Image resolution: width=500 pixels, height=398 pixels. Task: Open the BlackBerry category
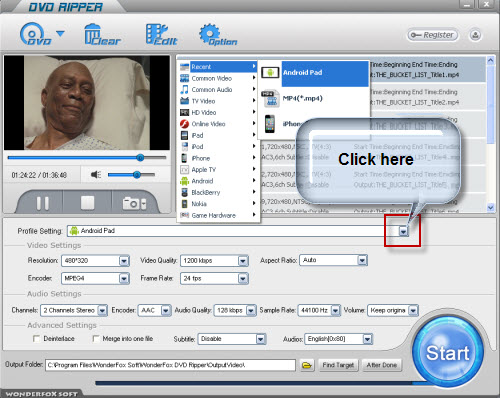(218, 192)
